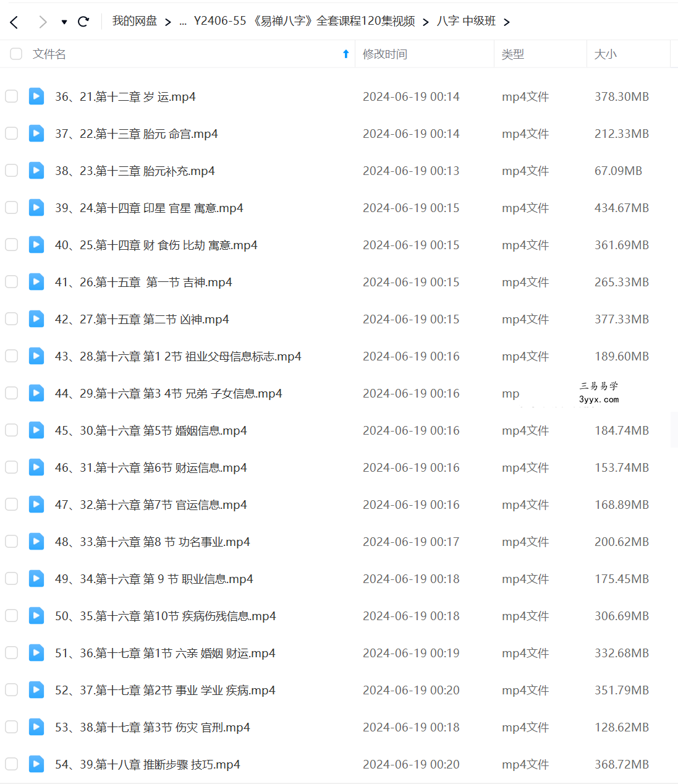The height and width of the screenshot is (784, 678).
Task: Open 八字 中级班 breadcrumb
Action: [466, 21]
